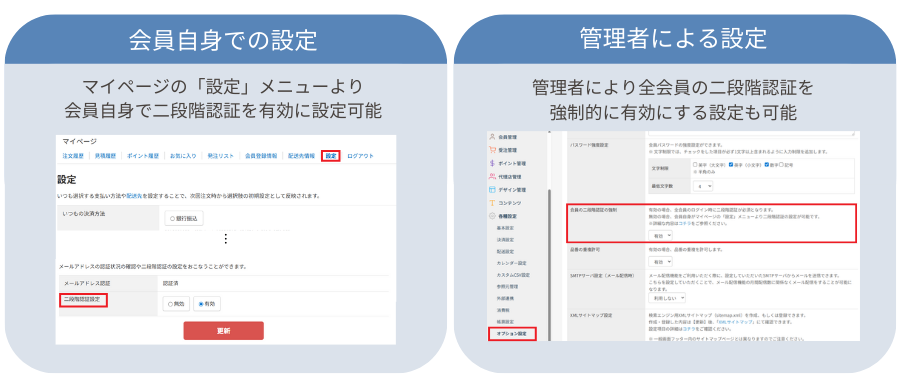Open 帳票設定 in the sidebar
897x374 pixels.
(x=506, y=322)
